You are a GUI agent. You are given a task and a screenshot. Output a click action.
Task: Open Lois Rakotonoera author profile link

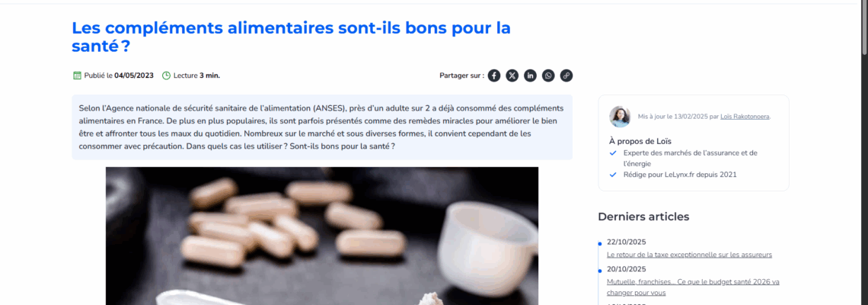click(745, 117)
